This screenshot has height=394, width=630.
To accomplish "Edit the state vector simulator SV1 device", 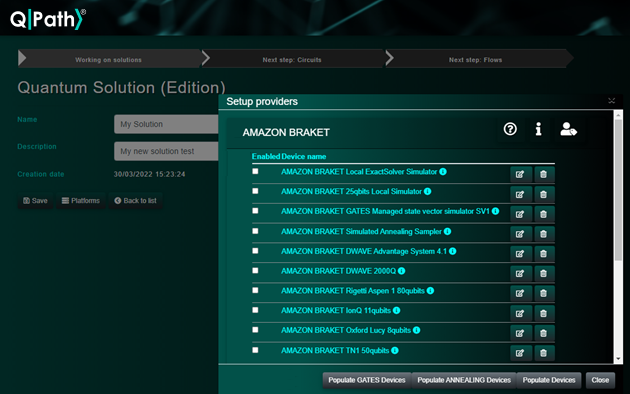I will click(x=520, y=214).
